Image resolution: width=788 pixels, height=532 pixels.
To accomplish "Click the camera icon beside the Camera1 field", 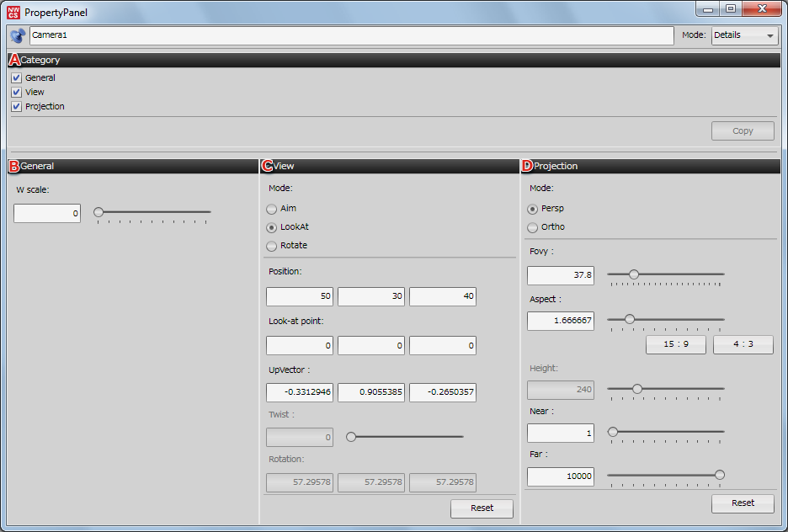I will coord(17,35).
